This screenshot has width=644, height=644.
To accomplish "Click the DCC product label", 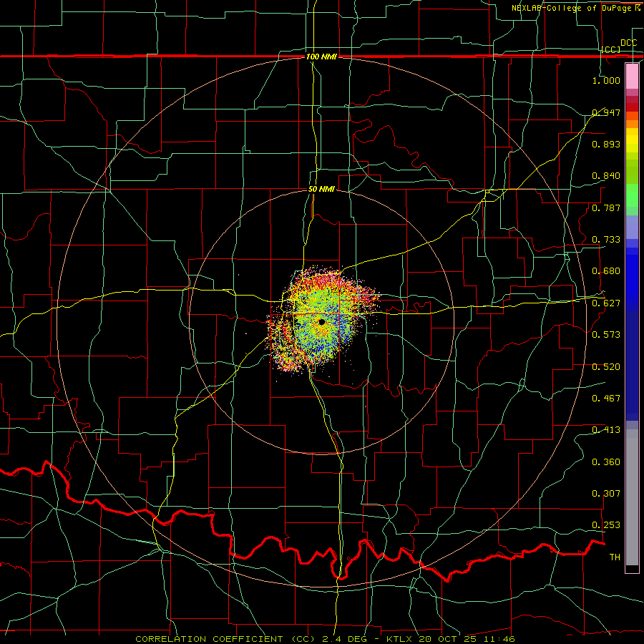I will [628, 43].
